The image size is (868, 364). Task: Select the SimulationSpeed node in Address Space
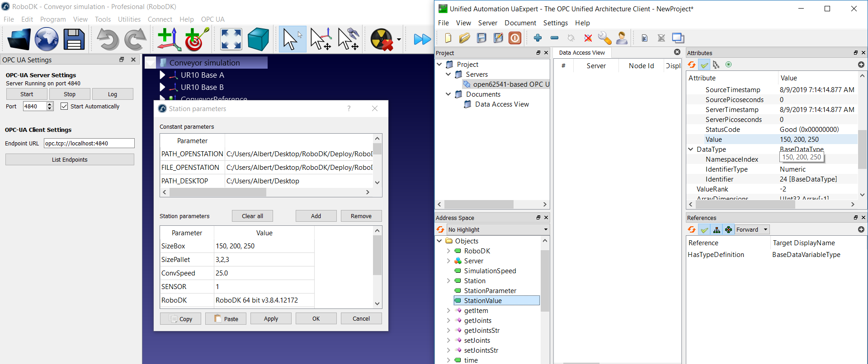490,271
